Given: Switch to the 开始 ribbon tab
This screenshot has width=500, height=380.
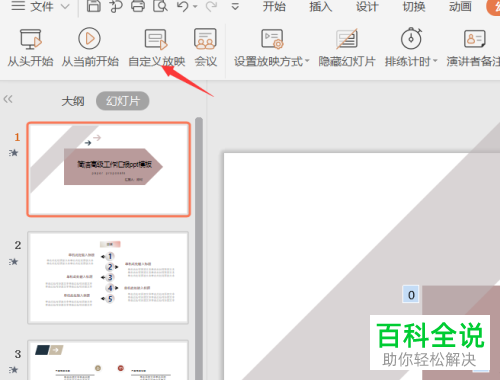Looking at the screenshot, I should click(274, 6).
